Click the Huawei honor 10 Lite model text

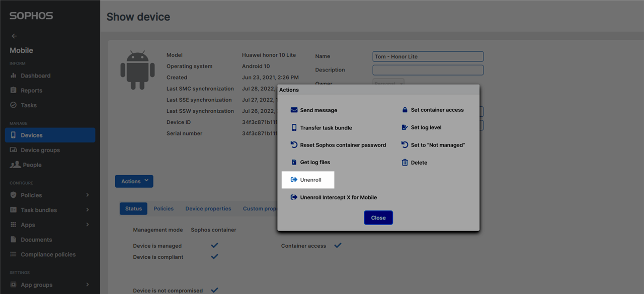269,55
